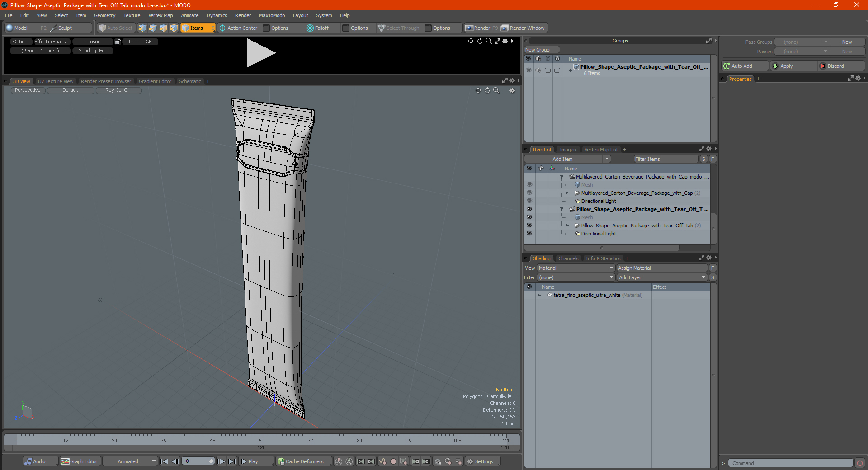The width and height of the screenshot is (868, 470).
Task: Click the render preview pan arrows icon
Action: point(471,41)
